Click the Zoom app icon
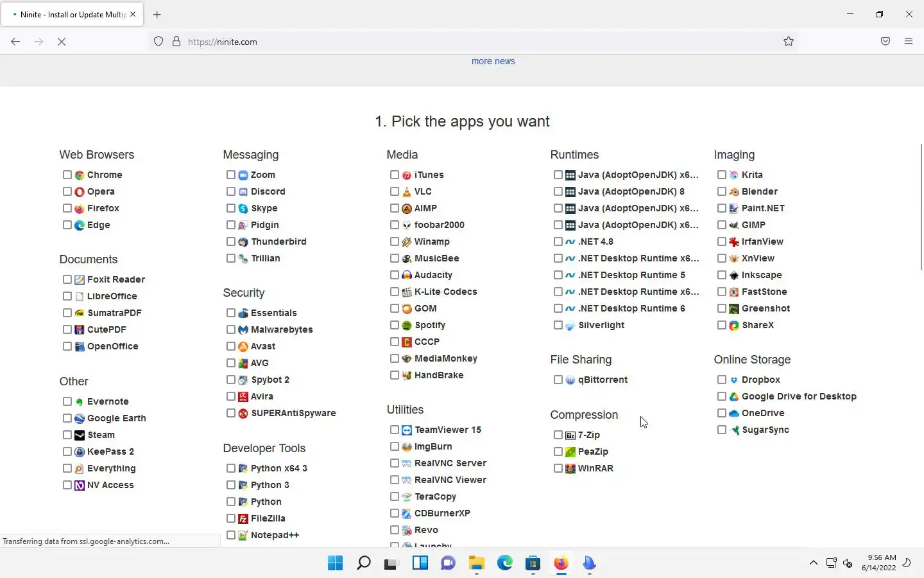Viewport: 924px width, 578px height. pyautogui.click(x=243, y=175)
